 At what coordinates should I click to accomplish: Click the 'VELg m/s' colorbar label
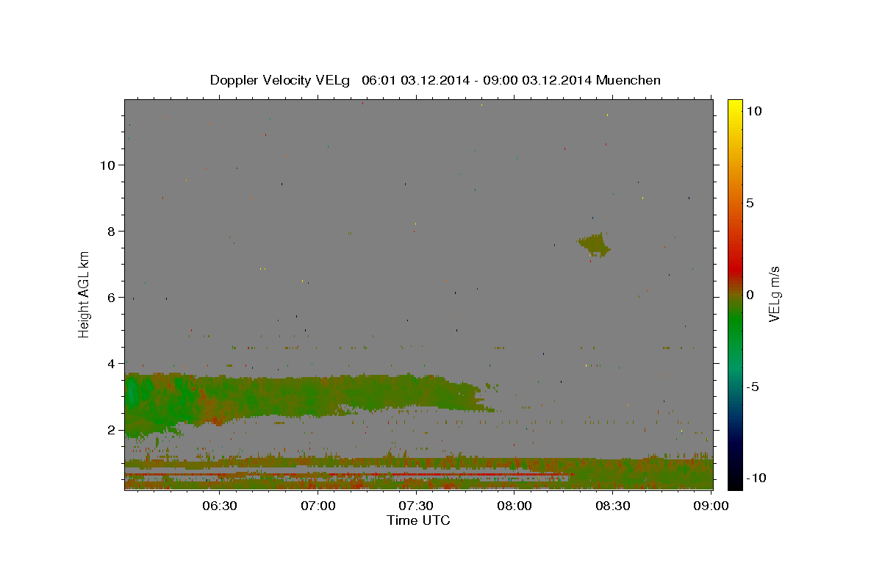pyautogui.click(x=774, y=294)
